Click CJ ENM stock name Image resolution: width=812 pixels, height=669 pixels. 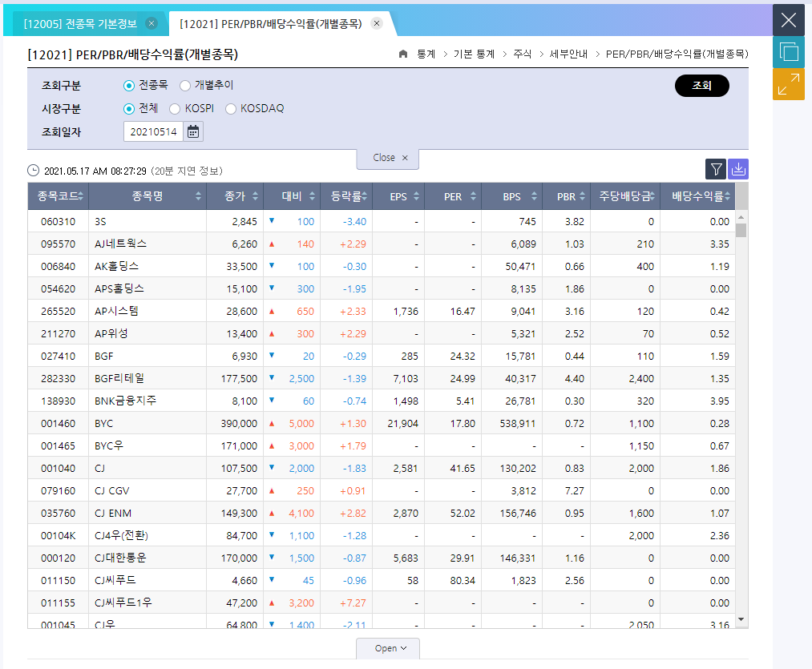pos(113,513)
